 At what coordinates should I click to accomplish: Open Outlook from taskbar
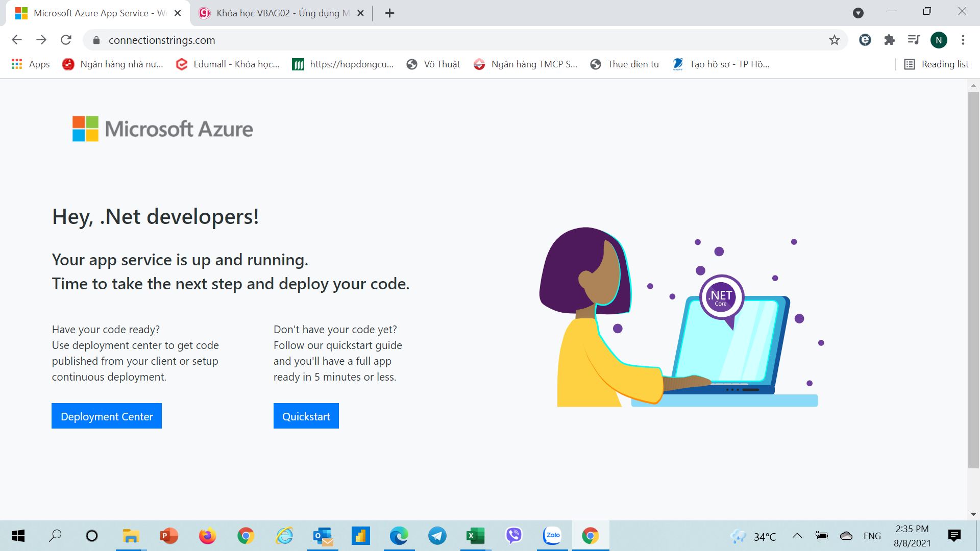click(323, 536)
